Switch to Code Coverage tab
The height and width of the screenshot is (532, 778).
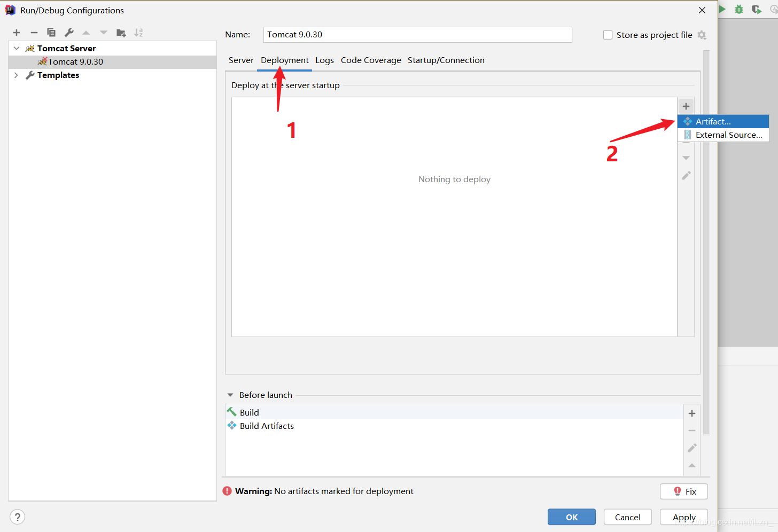point(371,60)
